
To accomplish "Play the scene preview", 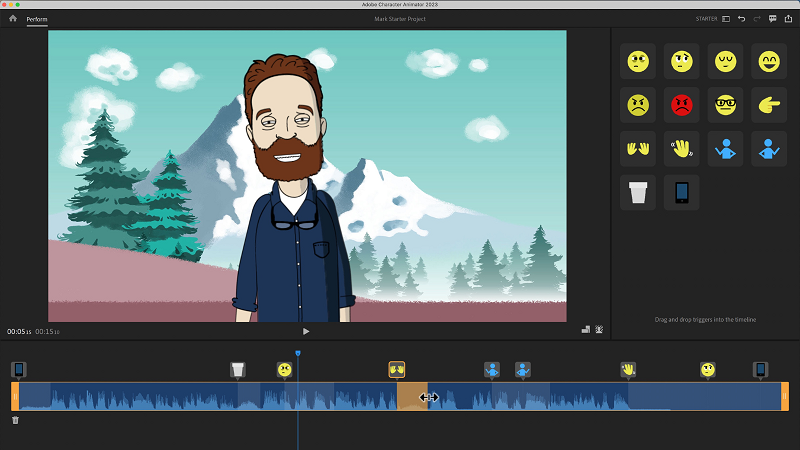I will tap(306, 331).
